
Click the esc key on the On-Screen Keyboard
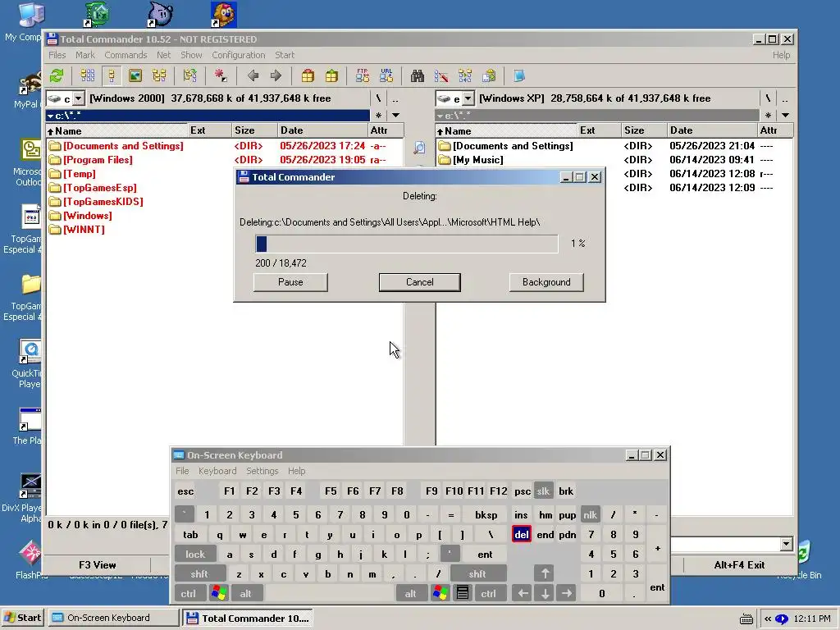tap(185, 491)
